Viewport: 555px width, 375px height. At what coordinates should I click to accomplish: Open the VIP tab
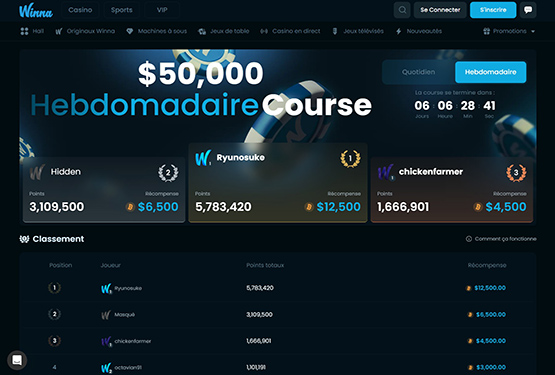pos(162,10)
